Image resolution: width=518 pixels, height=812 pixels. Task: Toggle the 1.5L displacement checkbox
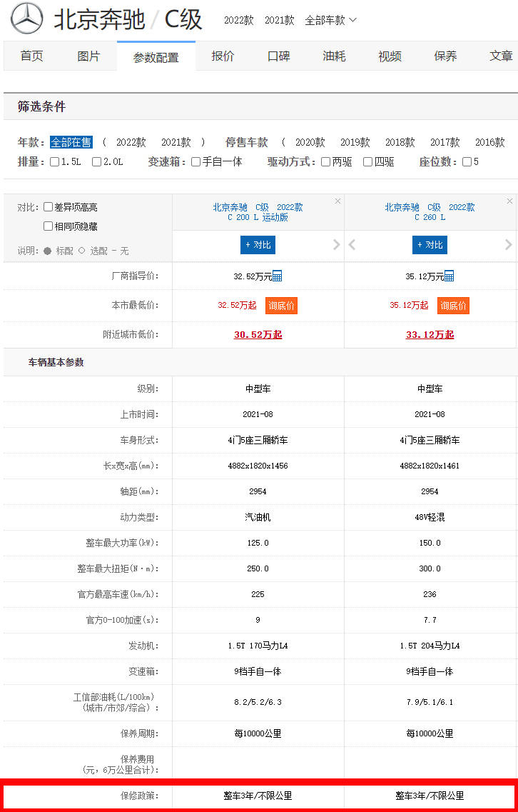54,161
